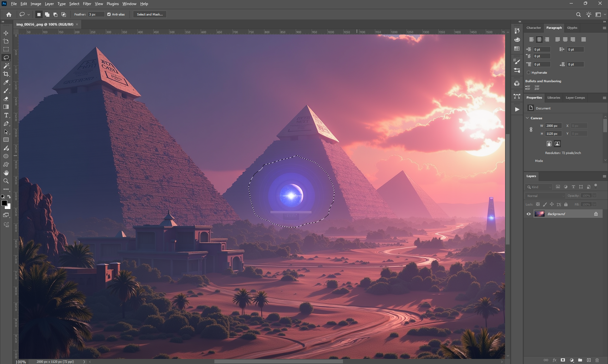Image resolution: width=608 pixels, height=364 pixels.
Task: Open the layer blend mode Normal dropdown
Action: click(545, 196)
